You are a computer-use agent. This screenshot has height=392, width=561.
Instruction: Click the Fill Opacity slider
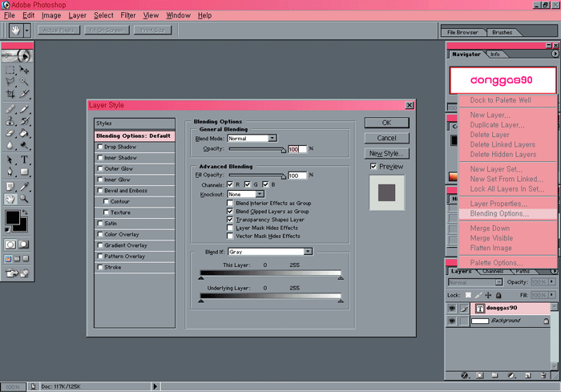(x=257, y=176)
